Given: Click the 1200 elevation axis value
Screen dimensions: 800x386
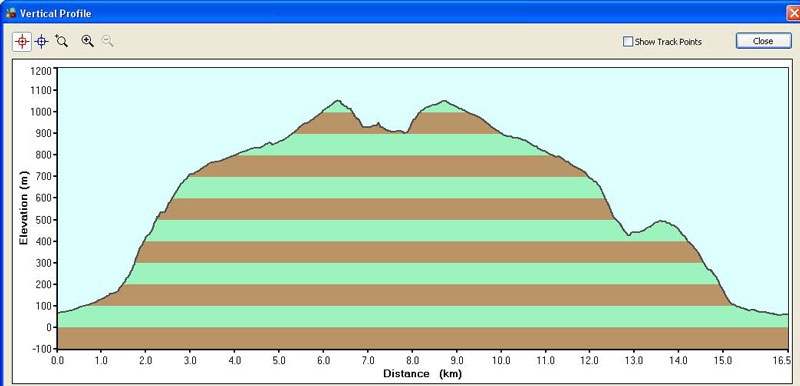Looking at the screenshot, I should pyautogui.click(x=41, y=70).
